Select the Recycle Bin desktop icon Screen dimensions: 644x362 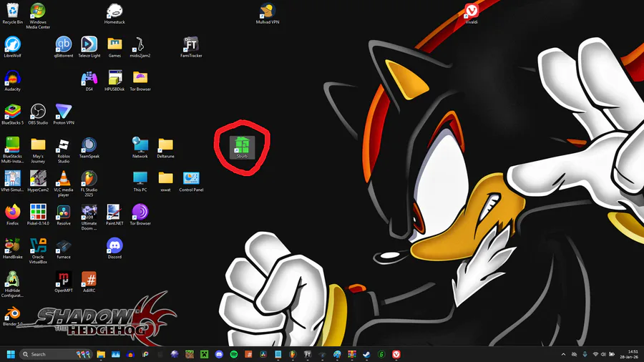[x=12, y=14]
